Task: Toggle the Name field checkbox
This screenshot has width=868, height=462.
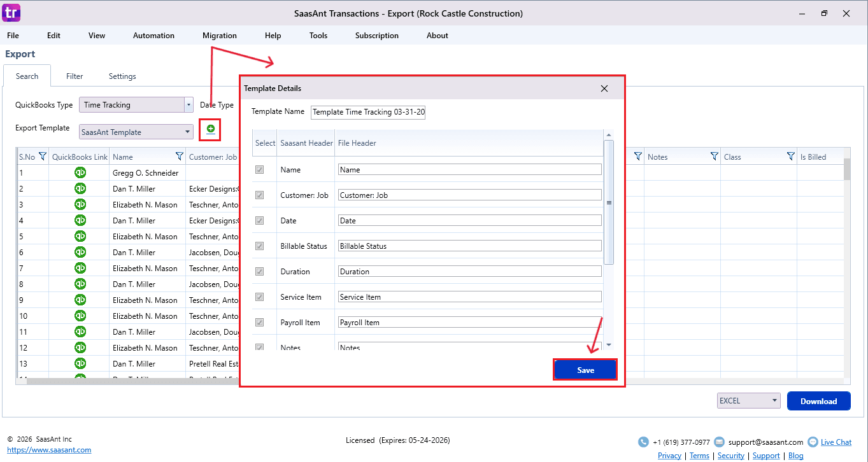Action: click(x=259, y=170)
